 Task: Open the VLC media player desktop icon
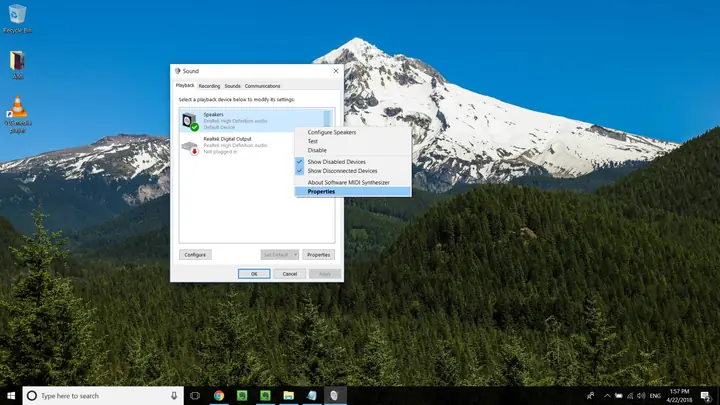[x=17, y=108]
